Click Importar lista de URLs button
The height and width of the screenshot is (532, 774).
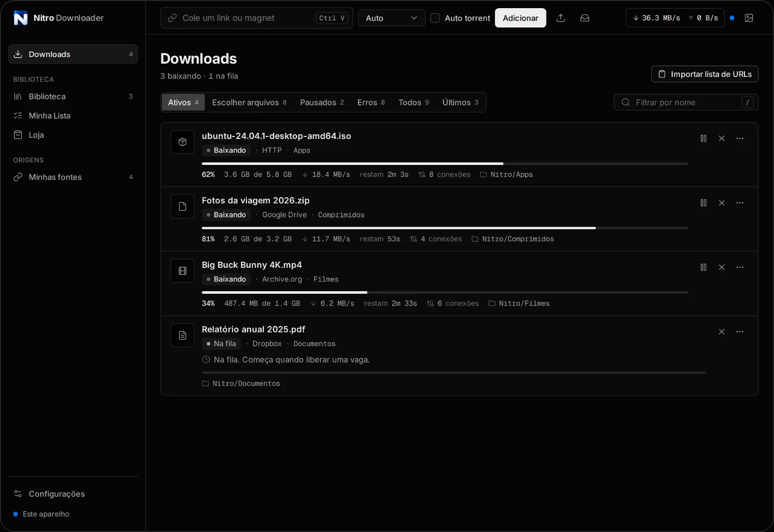[x=705, y=74]
